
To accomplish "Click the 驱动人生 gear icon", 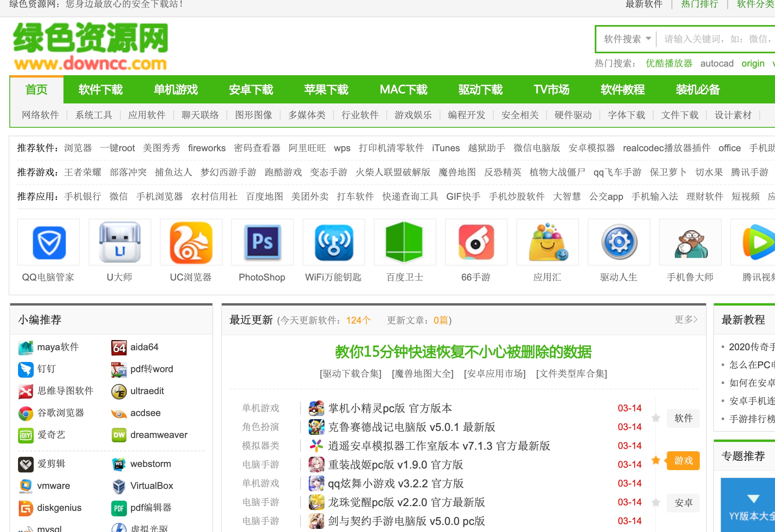I will [x=619, y=242].
